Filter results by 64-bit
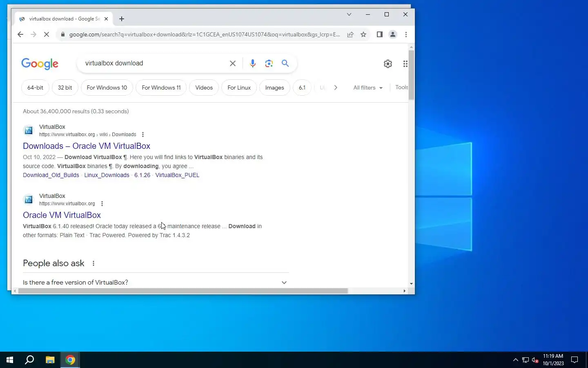The image size is (588, 368). point(35,88)
